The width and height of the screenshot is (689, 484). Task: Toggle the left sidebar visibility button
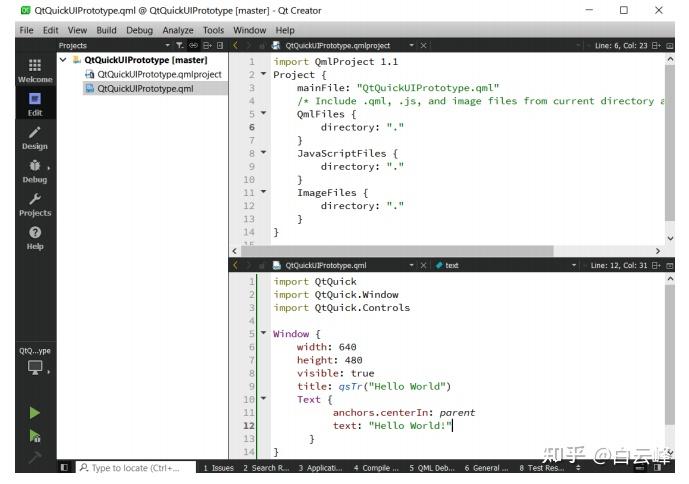(x=66, y=467)
